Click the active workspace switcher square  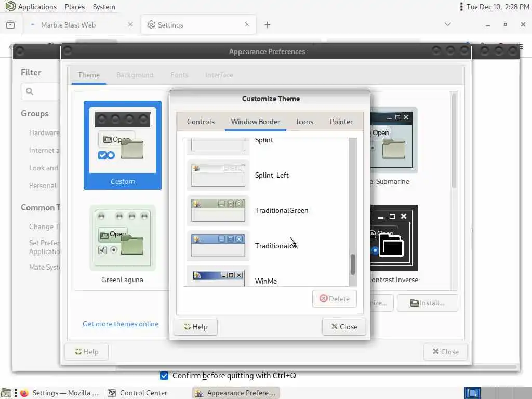pyautogui.click(x=472, y=393)
